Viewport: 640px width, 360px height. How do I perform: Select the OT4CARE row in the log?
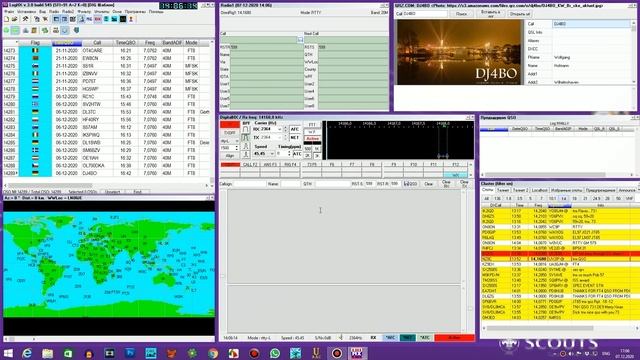pyautogui.click(x=107, y=51)
